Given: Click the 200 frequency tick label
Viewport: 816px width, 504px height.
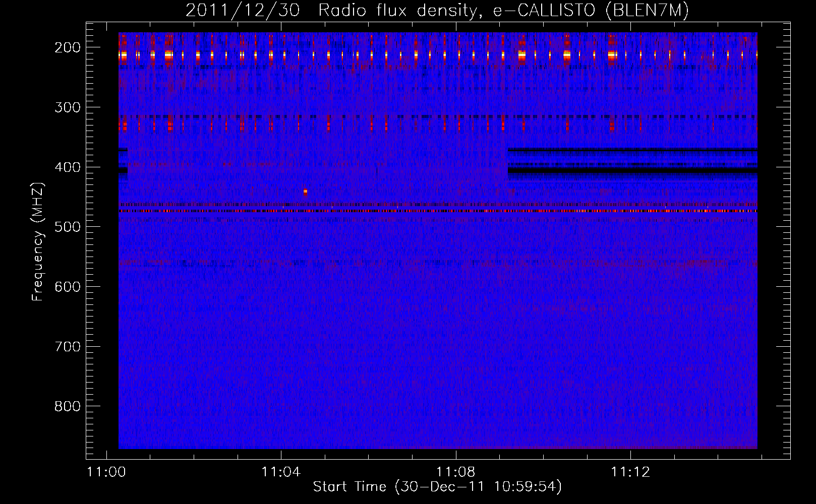Looking at the screenshot, I should (x=68, y=47).
